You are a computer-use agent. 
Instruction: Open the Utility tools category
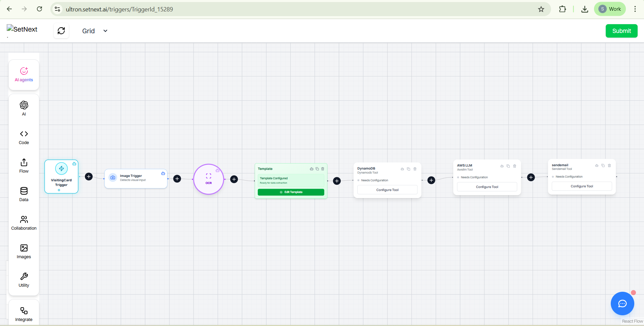coord(24,280)
